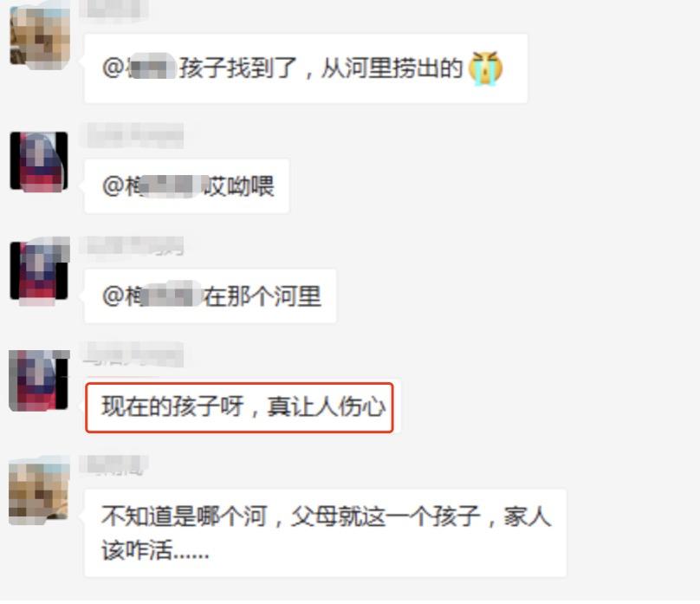Image resolution: width=700 pixels, height=604 pixels.
Task: Select the 哎呦喂 reply bubble
Action: click(x=186, y=186)
